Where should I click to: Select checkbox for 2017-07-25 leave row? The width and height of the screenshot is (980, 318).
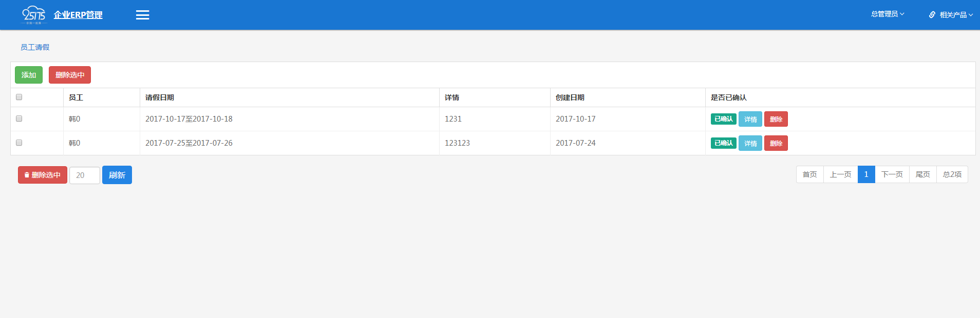[x=19, y=143]
